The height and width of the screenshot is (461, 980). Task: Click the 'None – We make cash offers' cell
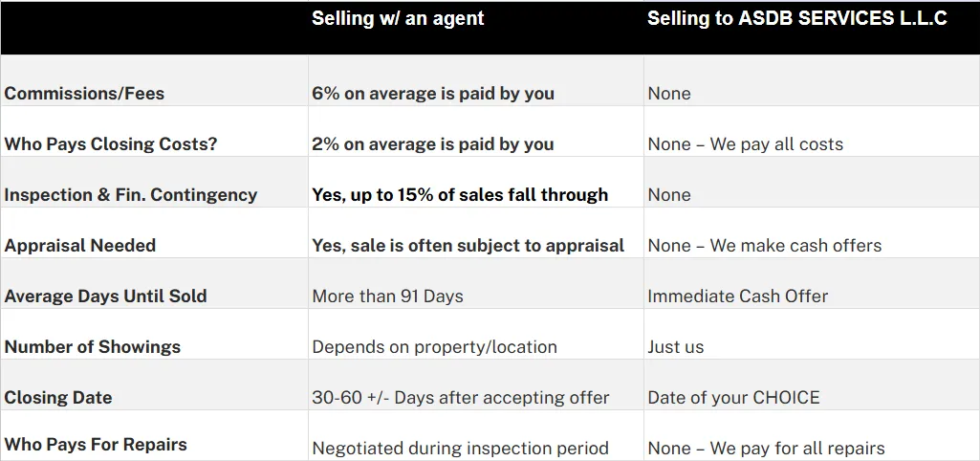tap(764, 245)
